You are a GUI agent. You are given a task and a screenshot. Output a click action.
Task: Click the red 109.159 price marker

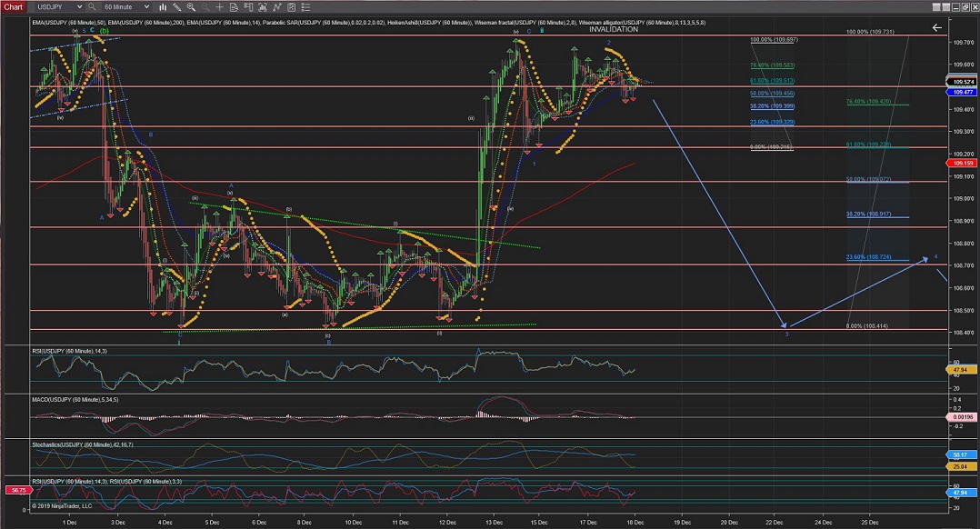point(962,163)
